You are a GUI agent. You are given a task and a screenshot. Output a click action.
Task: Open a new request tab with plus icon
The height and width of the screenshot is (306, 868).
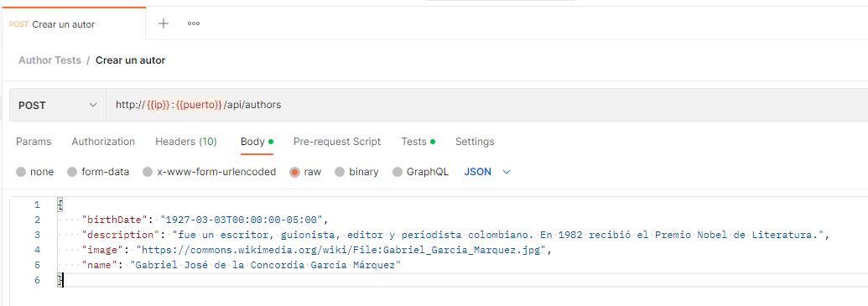164,23
